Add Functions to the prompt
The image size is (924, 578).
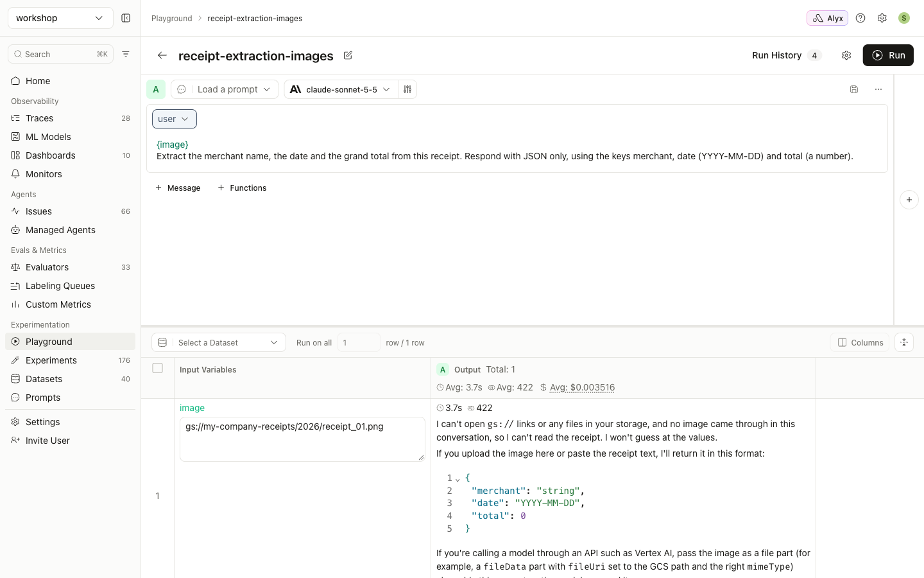(x=242, y=188)
